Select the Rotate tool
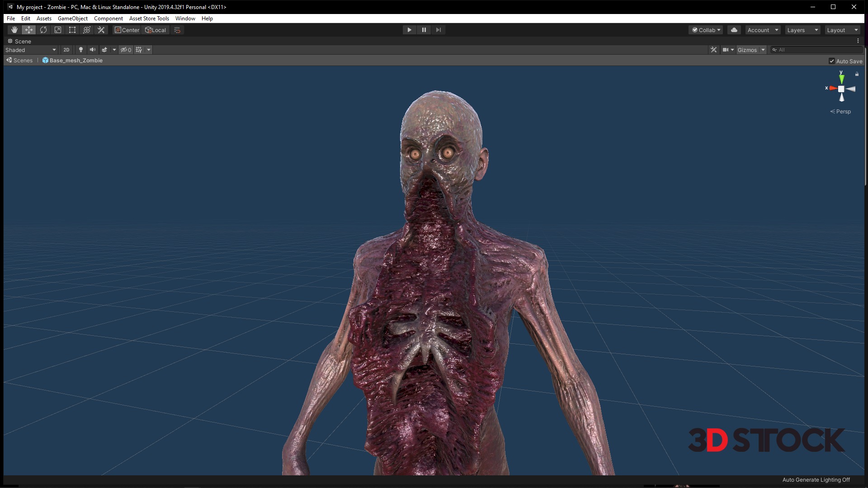This screenshot has height=488, width=868. [43, 30]
